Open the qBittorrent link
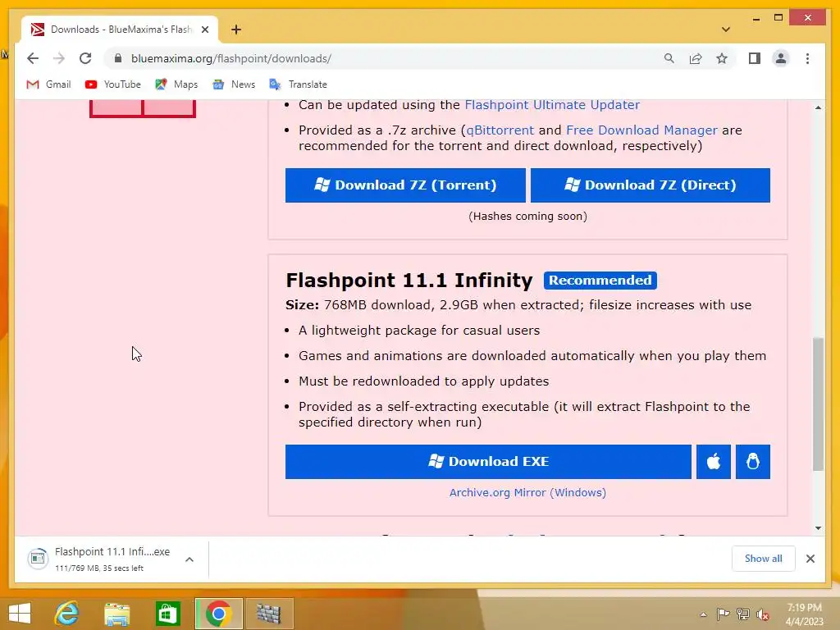 point(500,130)
